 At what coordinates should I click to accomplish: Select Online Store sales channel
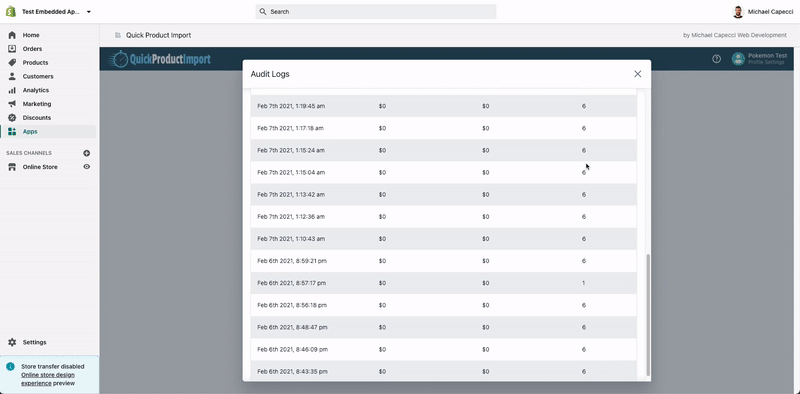click(x=41, y=167)
